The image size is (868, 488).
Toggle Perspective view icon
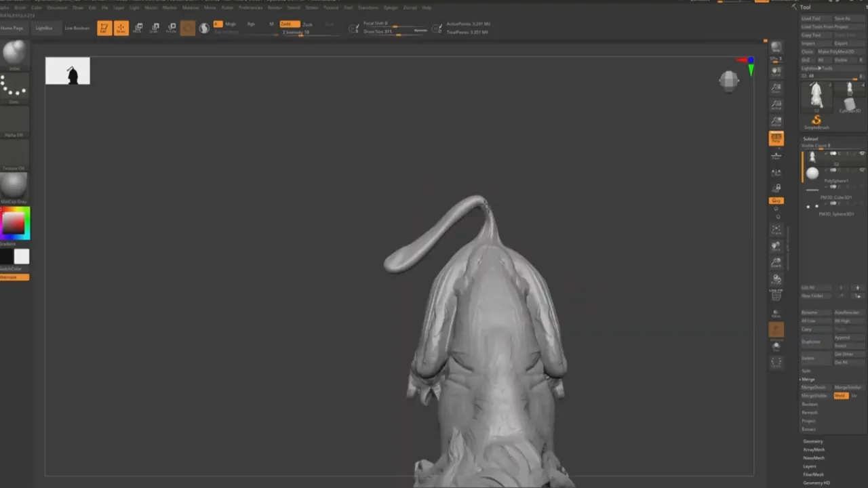[776, 138]
